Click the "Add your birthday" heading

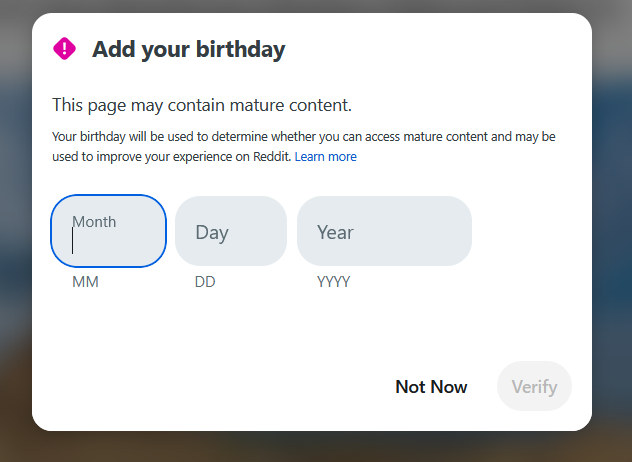click(x=188, y=49)
